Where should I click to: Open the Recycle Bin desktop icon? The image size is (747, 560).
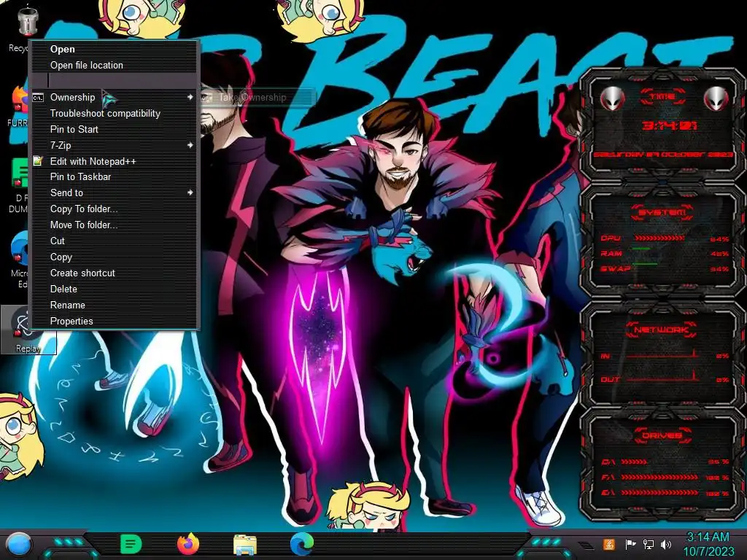tap(27, 23)
